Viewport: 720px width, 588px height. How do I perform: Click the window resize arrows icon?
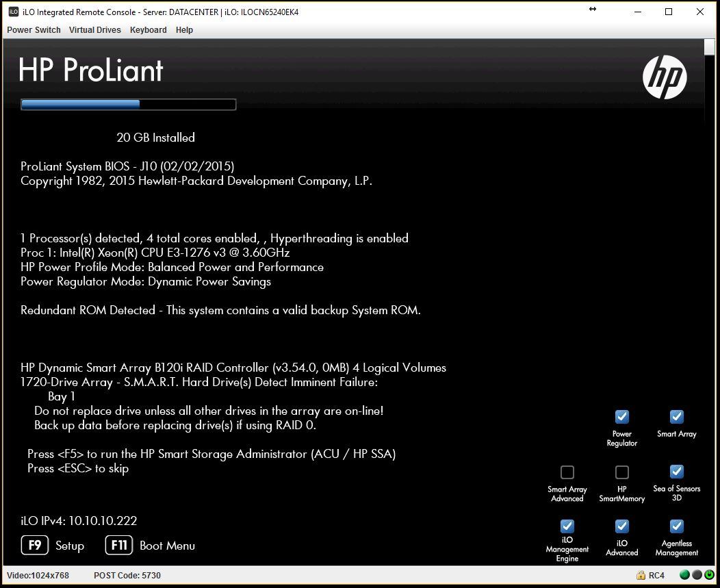[593, 9]
